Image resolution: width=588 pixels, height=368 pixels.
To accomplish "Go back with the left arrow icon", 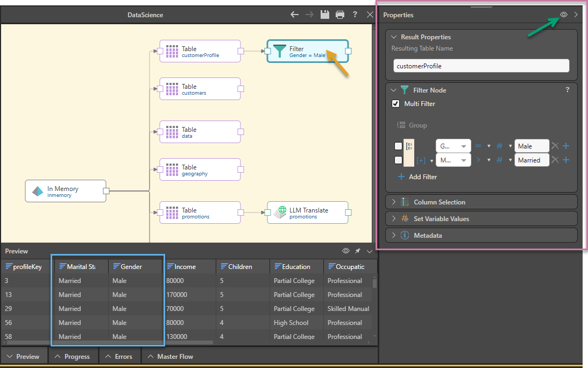I will pyautogui.click(x=294, y=15).
